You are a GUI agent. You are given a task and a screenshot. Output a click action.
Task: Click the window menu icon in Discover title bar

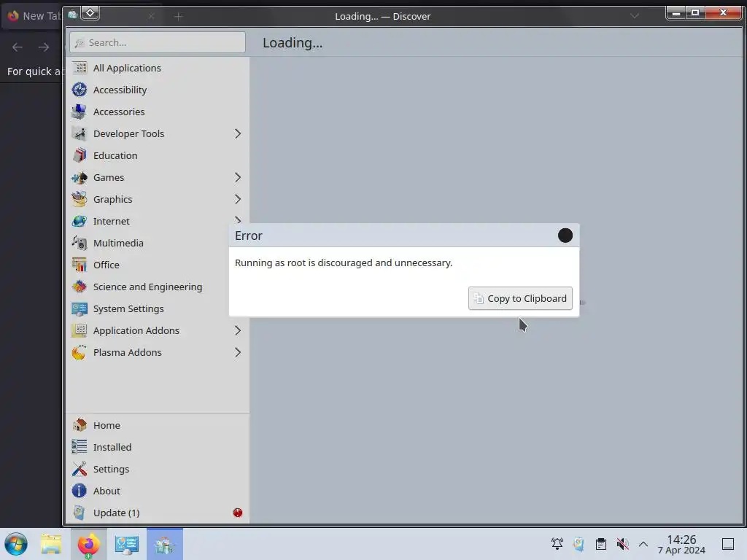pos(72,15)
